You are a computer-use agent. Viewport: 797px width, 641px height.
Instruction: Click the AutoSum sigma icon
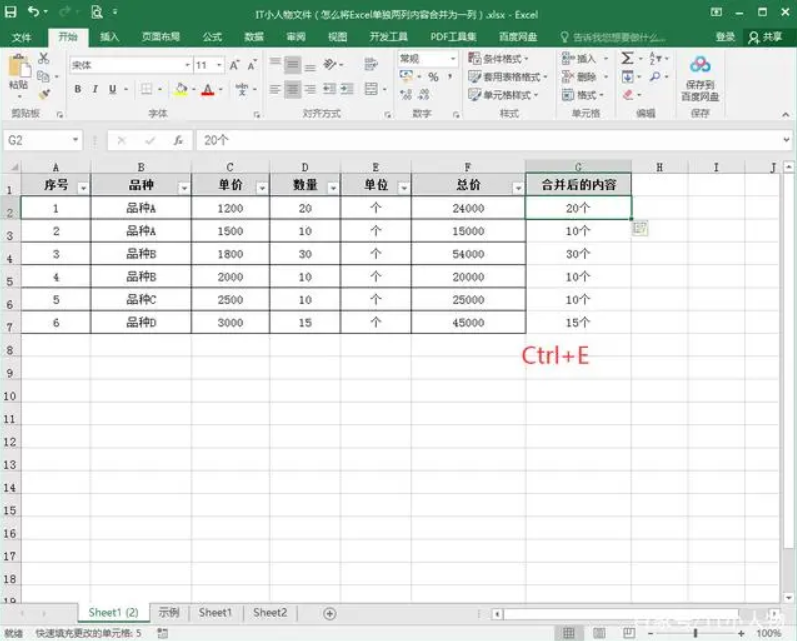pyautogui.click(x=626, y=59)
